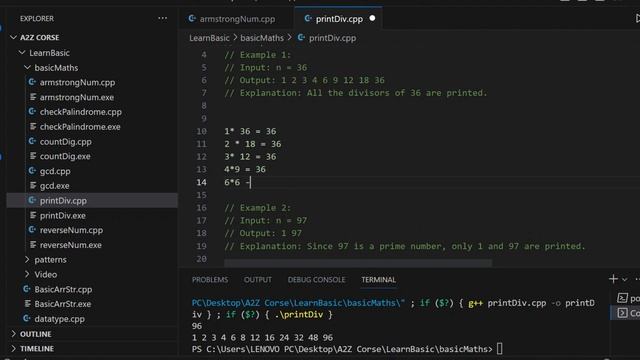Select reverseNum.exe file
This screenshot has width=640, height=360.
(71, 245)
